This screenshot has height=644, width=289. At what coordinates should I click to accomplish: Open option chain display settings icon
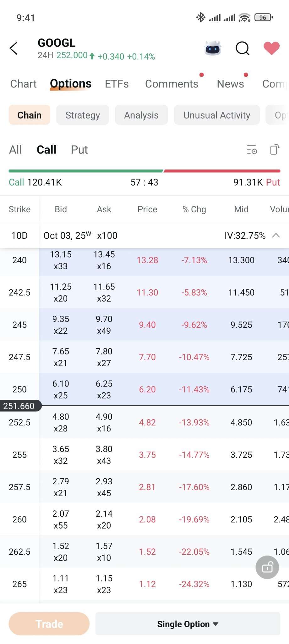coord(252,150)
